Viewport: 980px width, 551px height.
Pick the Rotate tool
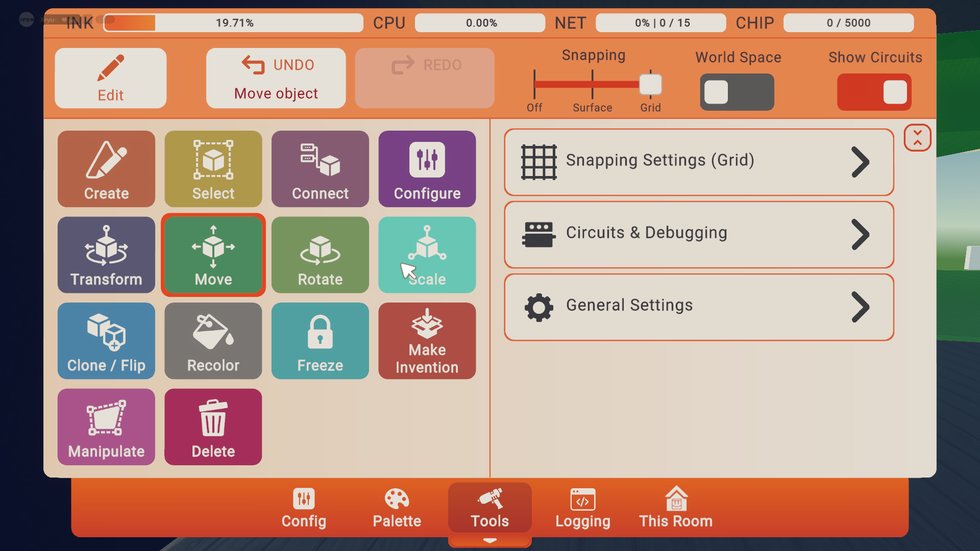point(320,255)
